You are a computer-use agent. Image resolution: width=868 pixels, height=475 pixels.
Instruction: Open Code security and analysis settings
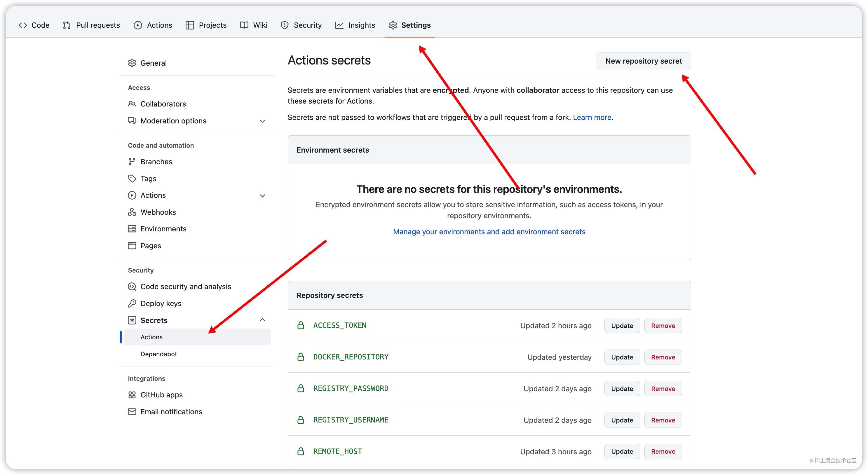(x=197, y=287)
